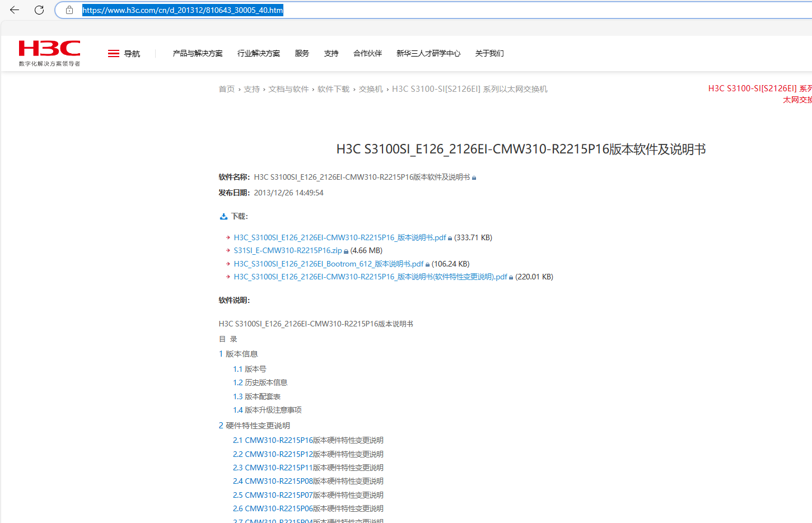Click the 1 版本信息 contents entry

[x=238, y=354]
